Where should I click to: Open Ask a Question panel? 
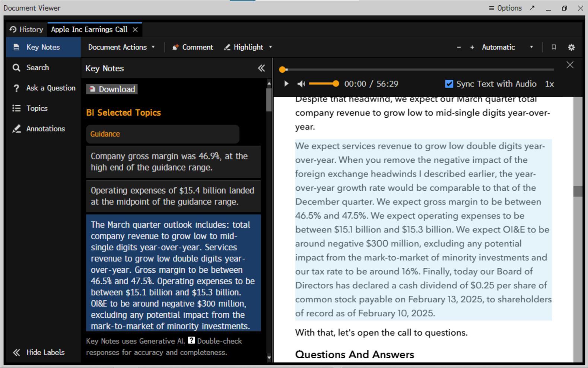[x=44, y=88]
